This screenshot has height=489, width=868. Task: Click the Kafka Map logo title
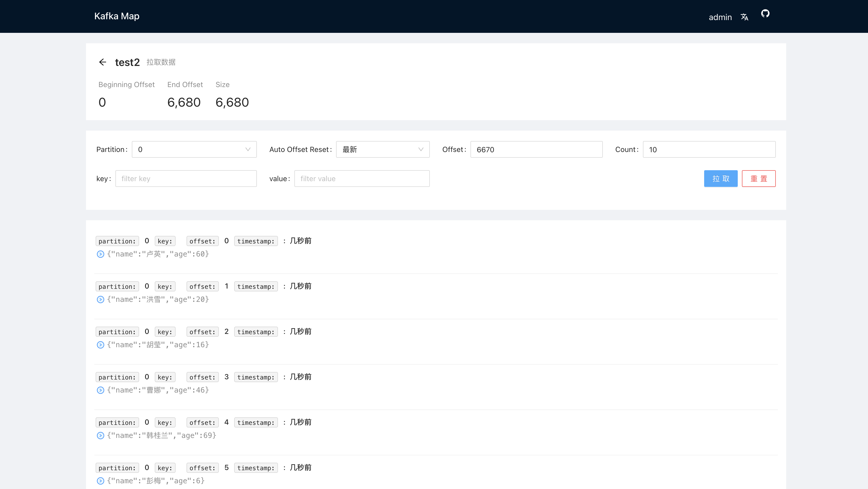coord(117,16)
